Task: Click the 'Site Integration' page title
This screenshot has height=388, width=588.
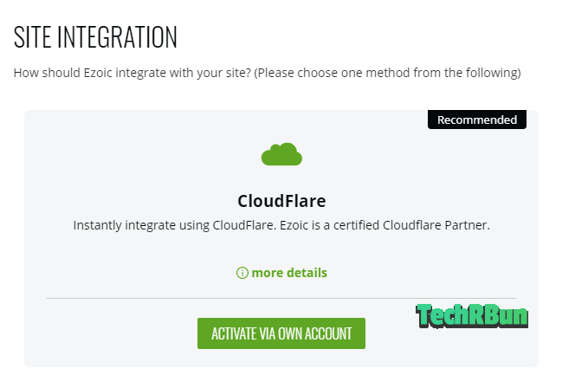Action: pyautogui.click(x=95, y=37)
